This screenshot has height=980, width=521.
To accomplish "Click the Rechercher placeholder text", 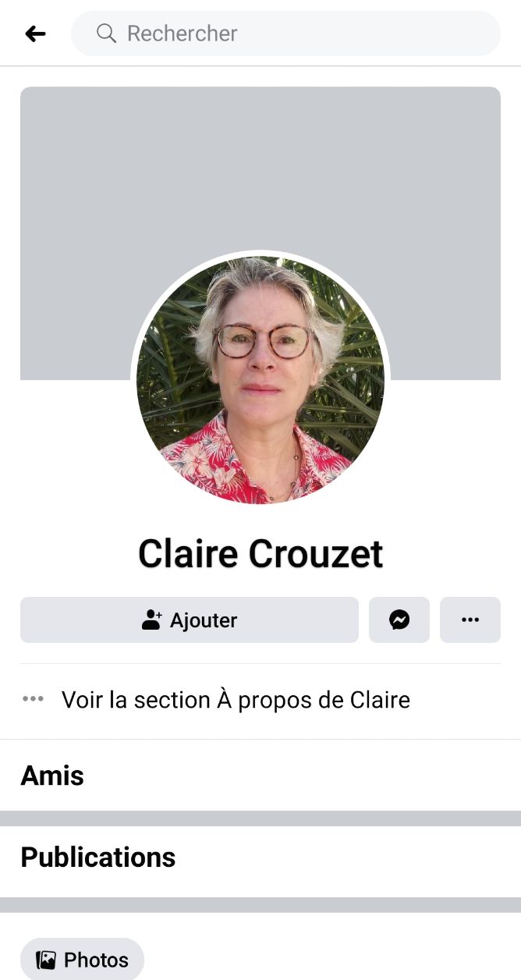I will coord(182,34).
